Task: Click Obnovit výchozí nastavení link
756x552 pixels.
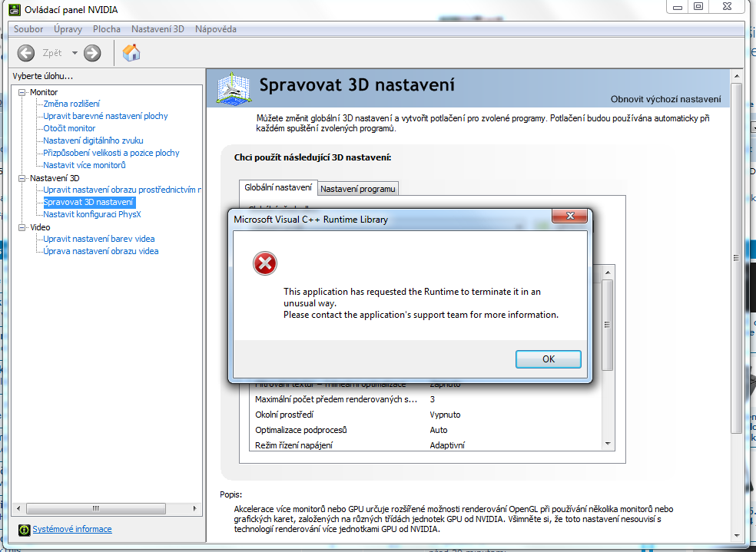Action: (x=666, y=99)
